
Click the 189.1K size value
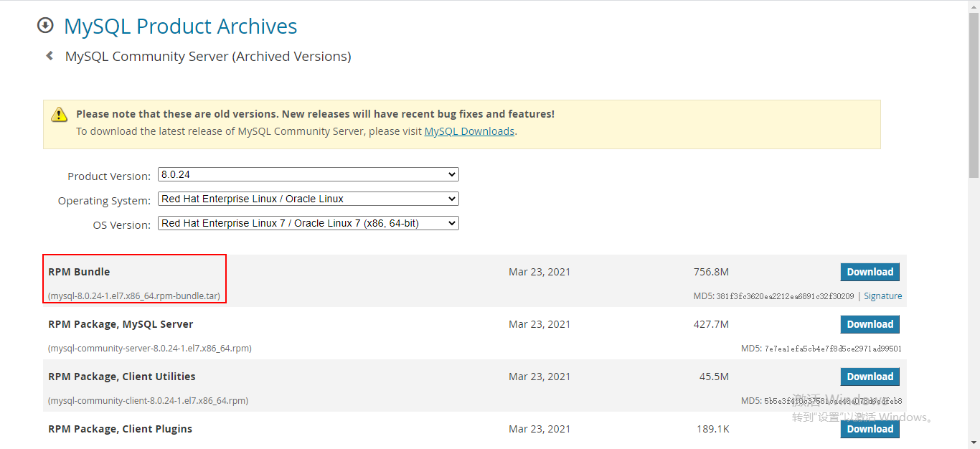click(x=712, y=429)
